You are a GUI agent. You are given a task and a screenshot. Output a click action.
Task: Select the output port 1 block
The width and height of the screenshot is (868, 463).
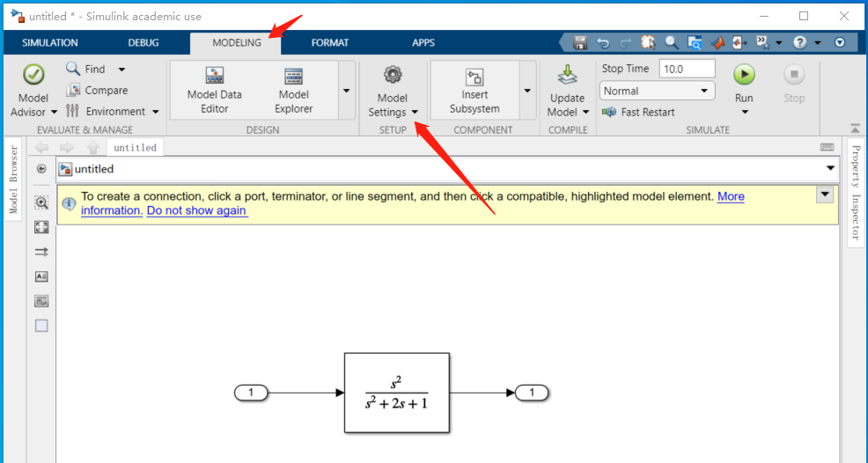pyautogui.click(x=532, y=393)
